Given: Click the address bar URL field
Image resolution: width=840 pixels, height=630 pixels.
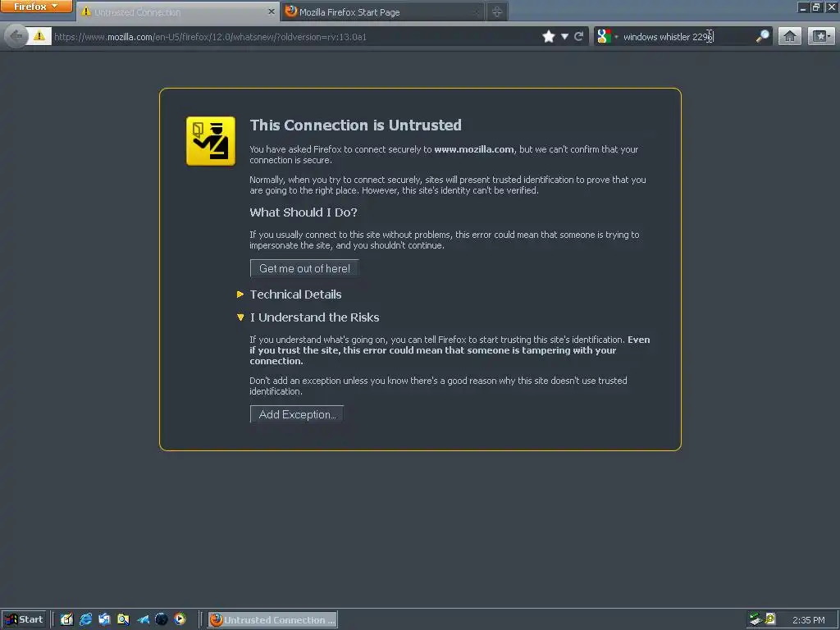Looking at the screenshot, I should coord(294,37).
